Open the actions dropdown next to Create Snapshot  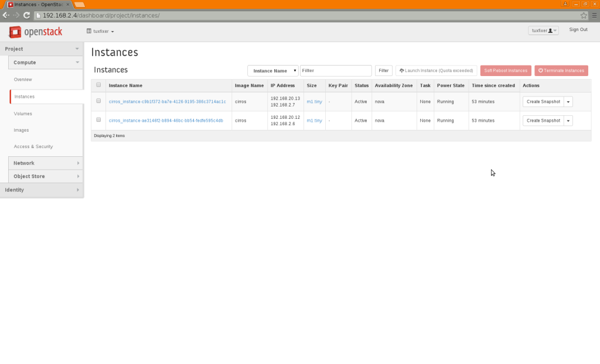567,101
